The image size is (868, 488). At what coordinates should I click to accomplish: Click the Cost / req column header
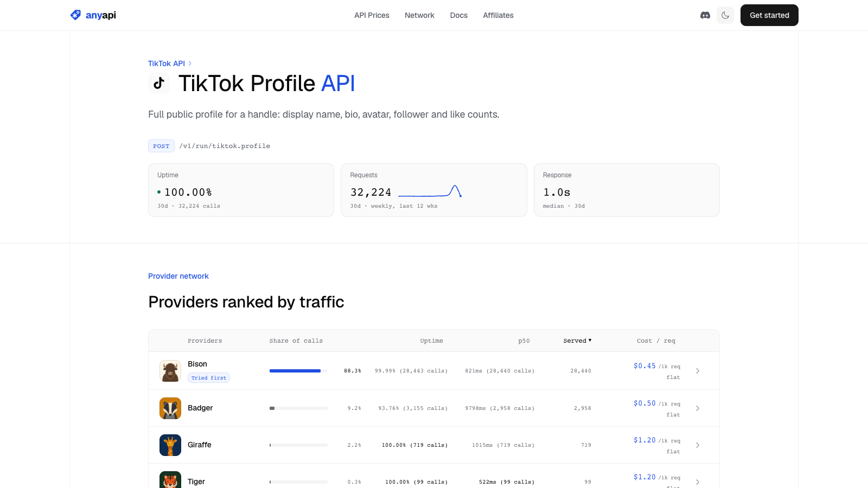pyautogui.click(x=656, y=341)
